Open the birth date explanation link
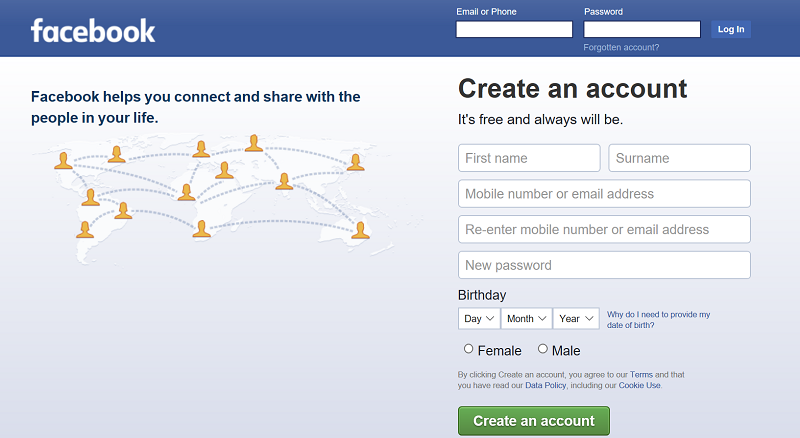Image resolution: width=800 pixels, height=438 pixels. coord(658,319)
